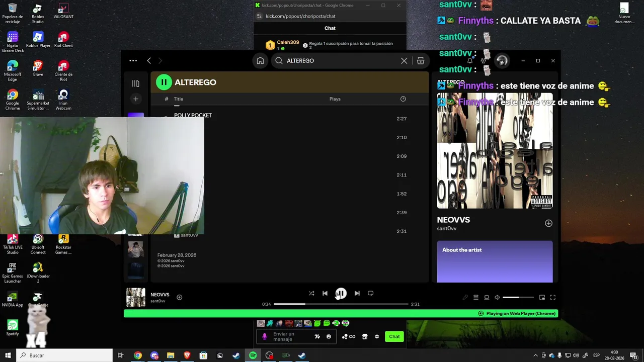The width and height of the screenshot is (644, 362).
Task: Open Kick channel points icon
Action: [x=349, y=337]
